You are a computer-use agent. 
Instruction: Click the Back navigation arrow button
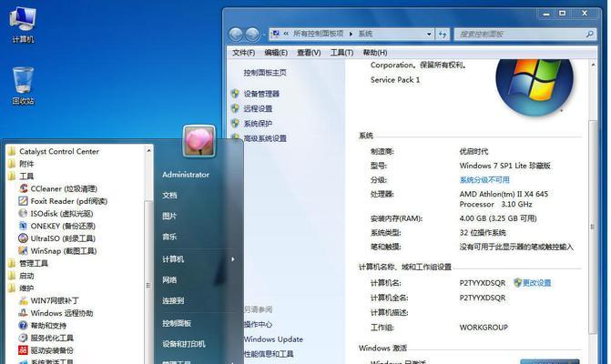click(x=236, y=35)
